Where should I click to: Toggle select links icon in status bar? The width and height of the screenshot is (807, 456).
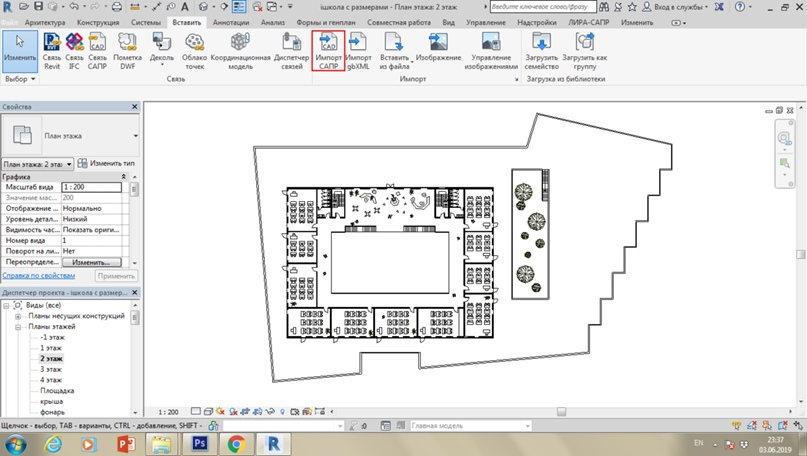click(x=736, y=426)
